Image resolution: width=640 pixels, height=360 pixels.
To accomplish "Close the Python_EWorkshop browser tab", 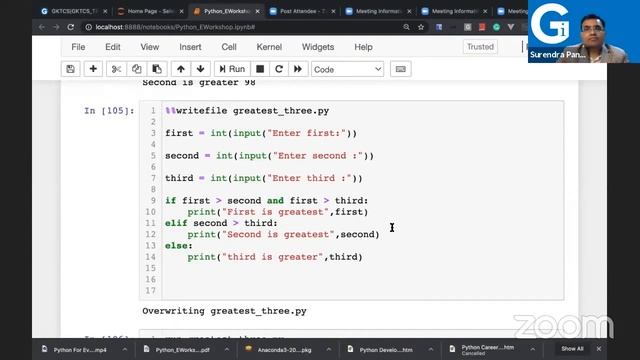I will (257, 11).
